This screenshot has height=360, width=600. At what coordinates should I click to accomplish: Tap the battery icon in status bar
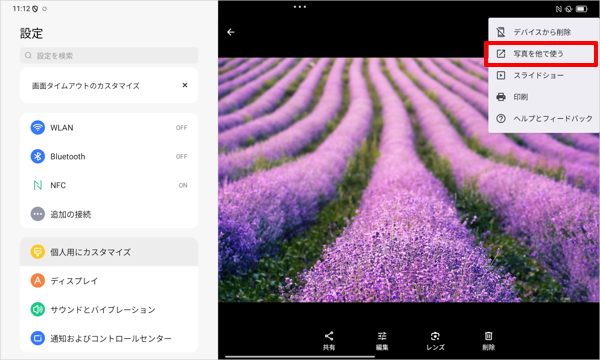[582, 9]
